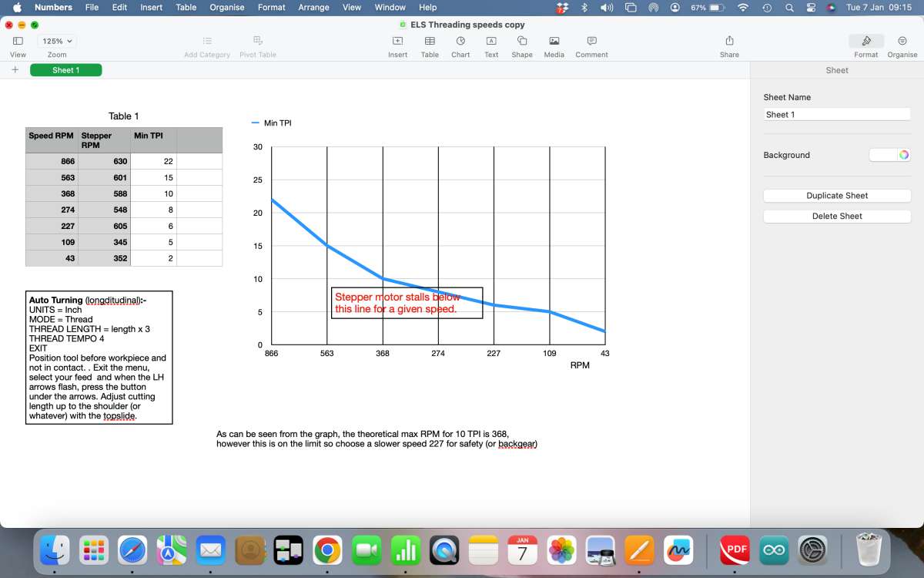The height and width of the screenshot is (578, 924).
Task: Select cell with value 345
Action: (104, 242)
